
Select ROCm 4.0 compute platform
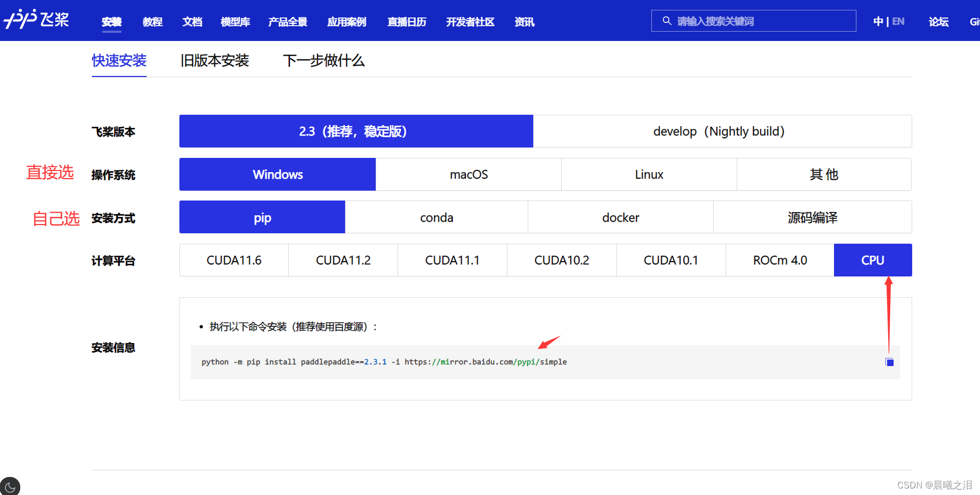(779, 260)
